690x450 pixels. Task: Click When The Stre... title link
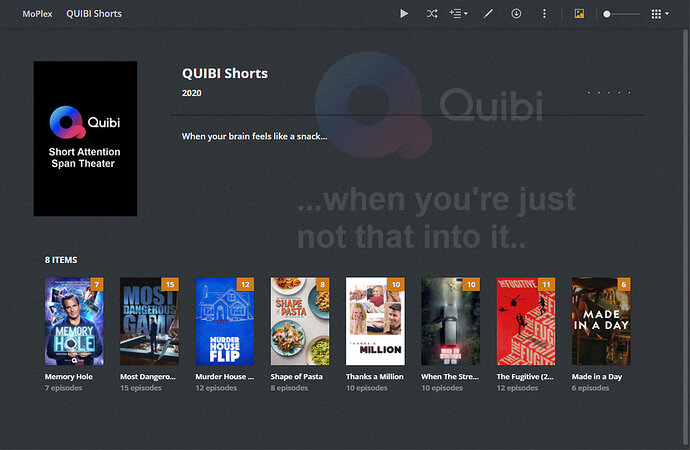pyautogui.click(x=450, y=377)
